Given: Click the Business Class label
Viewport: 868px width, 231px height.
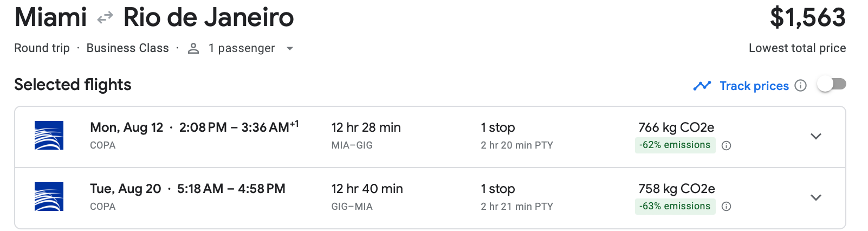Looking at the screenshot, I should pyautogui.click(x=127, y=48).
